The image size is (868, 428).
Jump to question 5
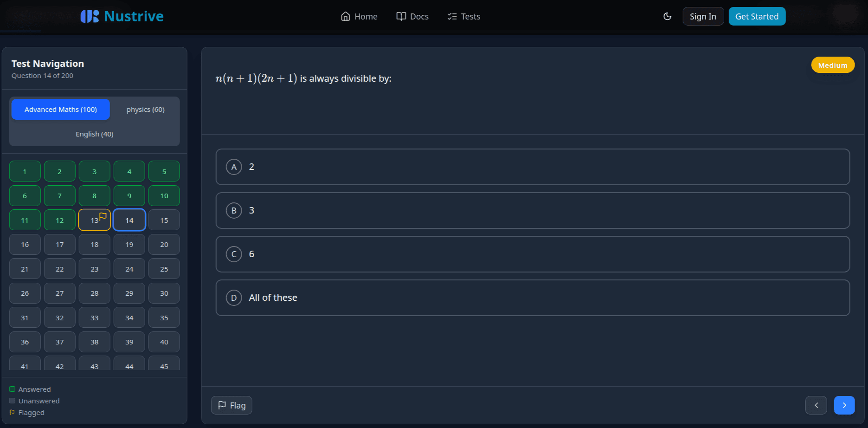click(164, 171)
